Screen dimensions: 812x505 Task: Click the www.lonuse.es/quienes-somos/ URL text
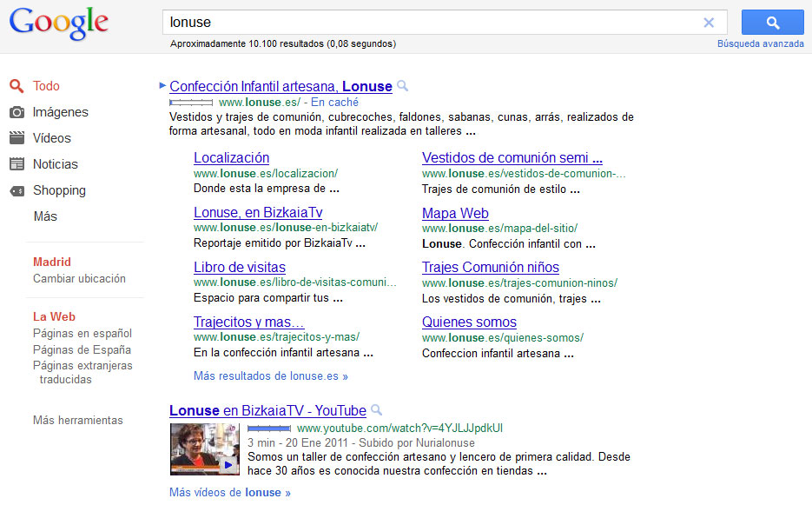click(503, 338)
